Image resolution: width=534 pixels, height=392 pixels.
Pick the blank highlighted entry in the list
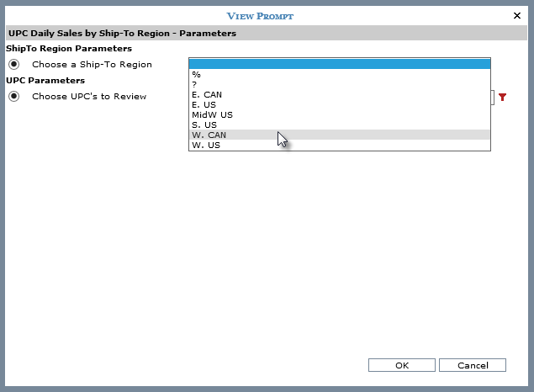tap(339, 64)
